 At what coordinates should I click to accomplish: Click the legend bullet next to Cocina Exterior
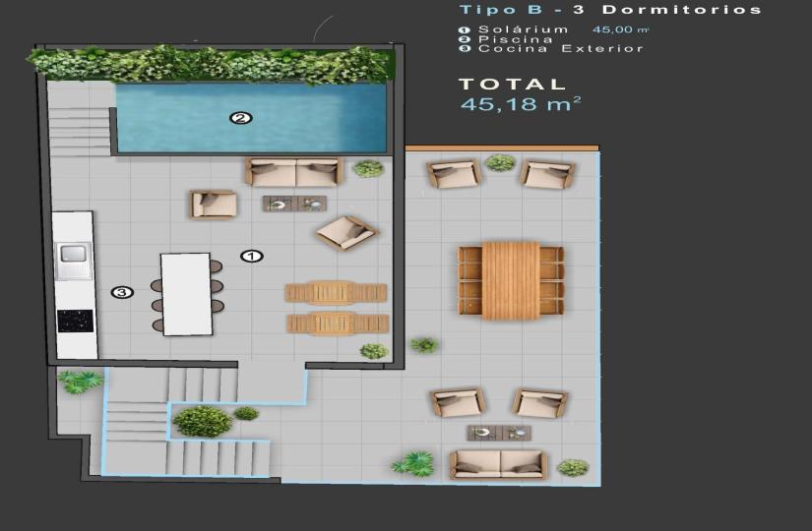point(465,48)
